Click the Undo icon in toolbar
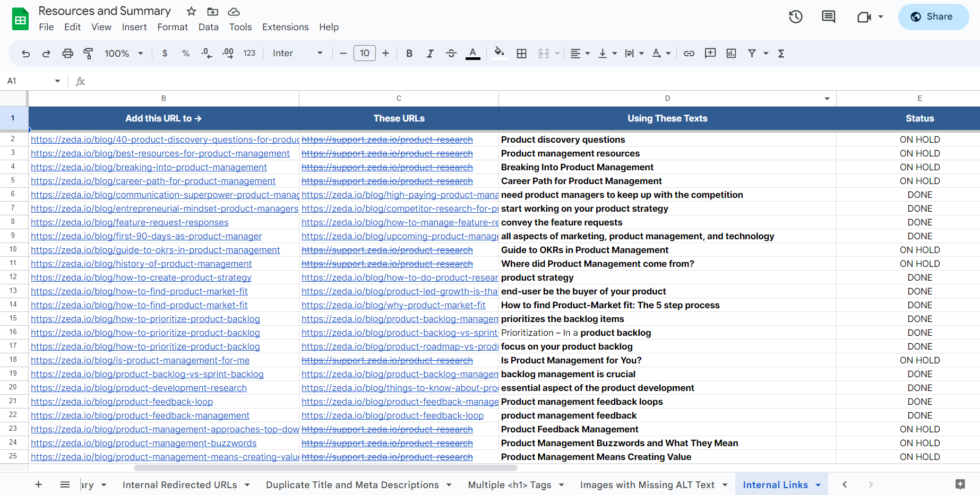980x495 pixels. coord(25,53)
